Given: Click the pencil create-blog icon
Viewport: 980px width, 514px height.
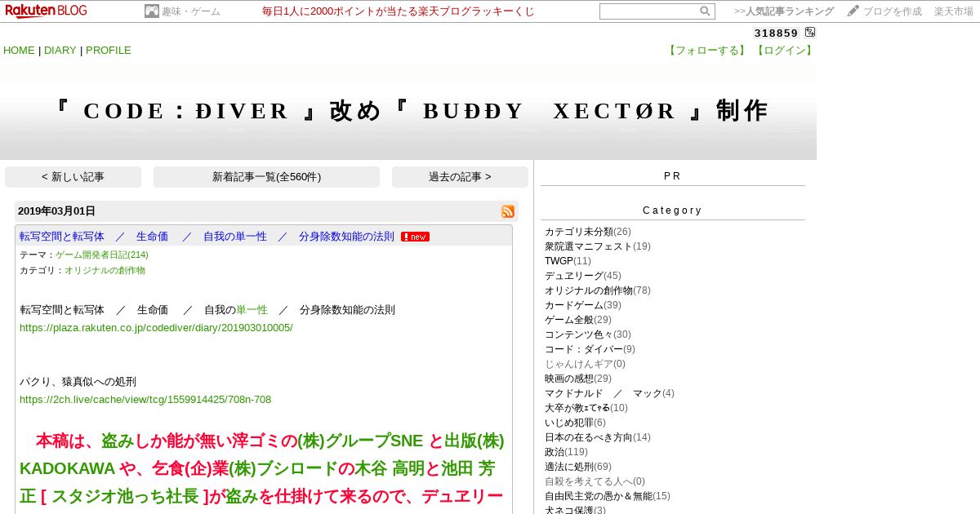Looking at the screenshot, I should click(853, 11).
